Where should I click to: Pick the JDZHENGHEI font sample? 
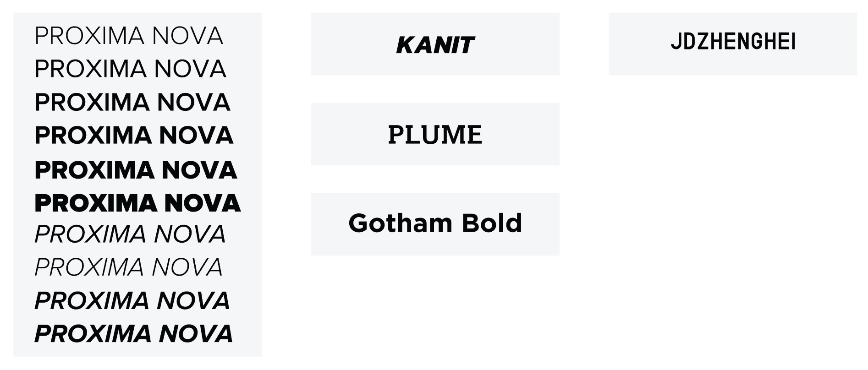[732, 42]
